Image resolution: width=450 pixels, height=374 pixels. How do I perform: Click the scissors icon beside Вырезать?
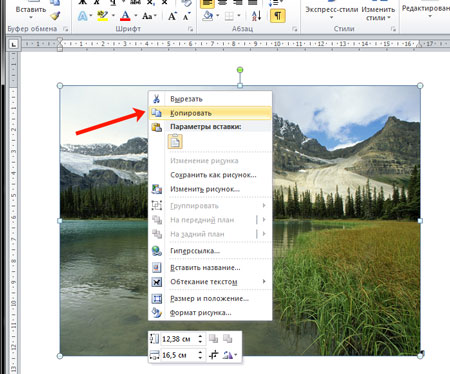156,99
